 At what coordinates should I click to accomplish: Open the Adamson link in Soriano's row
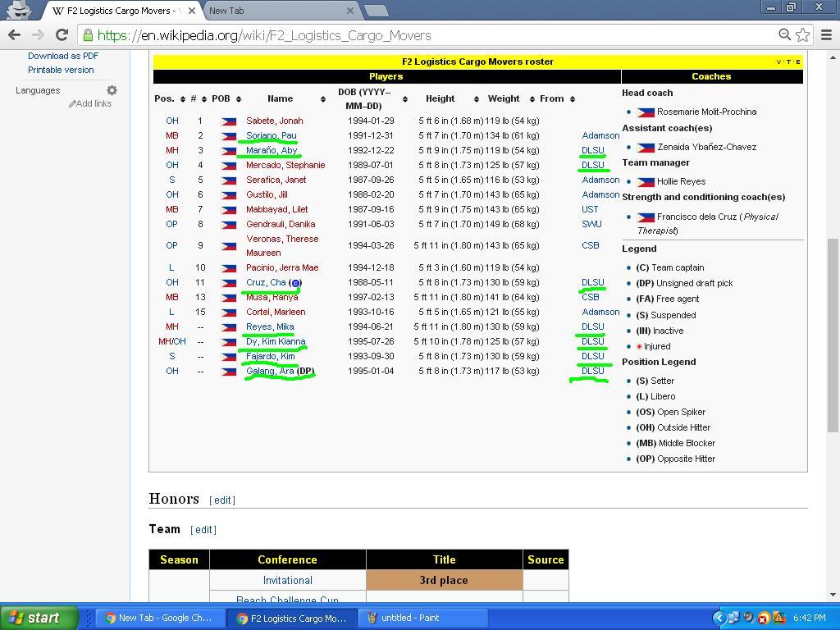tap(600, 135)
